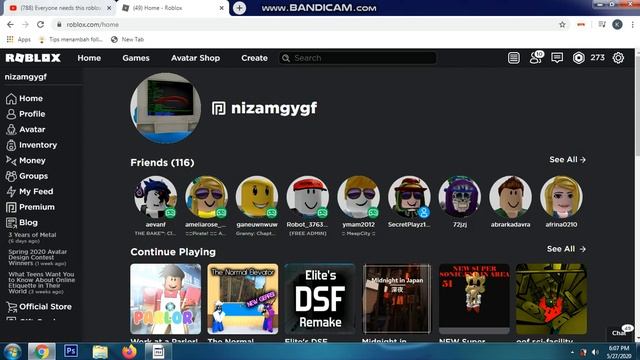The image size is (640, 360).
Task: Open a new Chrome tab
Action: [239, 8]
